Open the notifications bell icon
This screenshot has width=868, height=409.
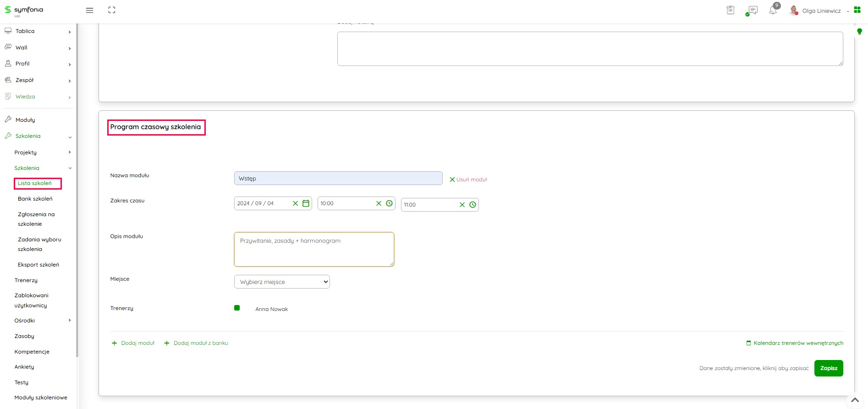coord(773,10)
